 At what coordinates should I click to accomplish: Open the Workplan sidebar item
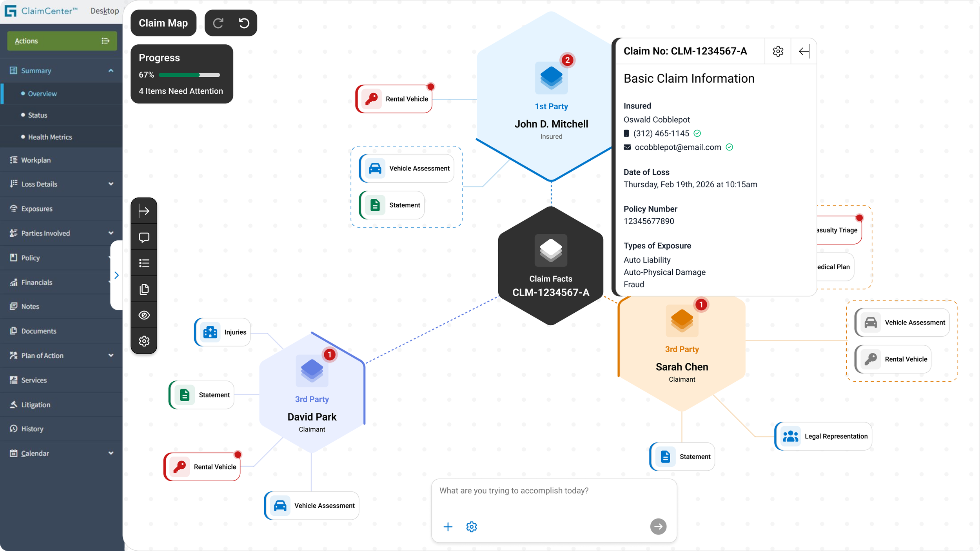tap(61, 160)
